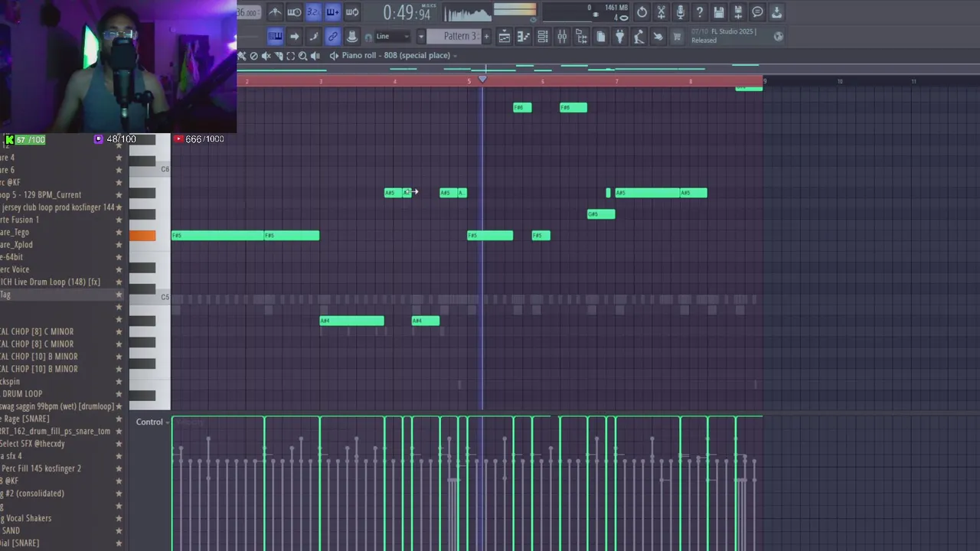980x551 pixels.
Task: Click the time display 0:49:94
Action: coord(407,13)
